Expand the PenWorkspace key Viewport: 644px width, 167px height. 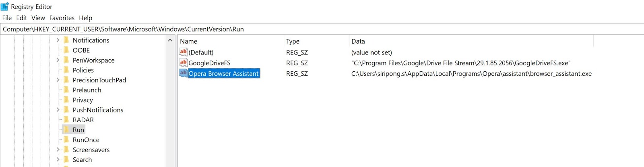click(x=58, y=60)
